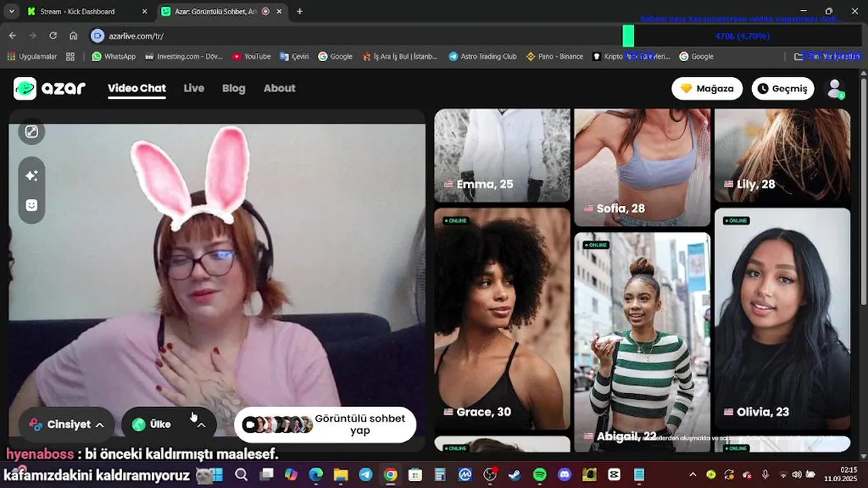
Task: Open Olivia, 23 profile card
Action: coord(782,319)
